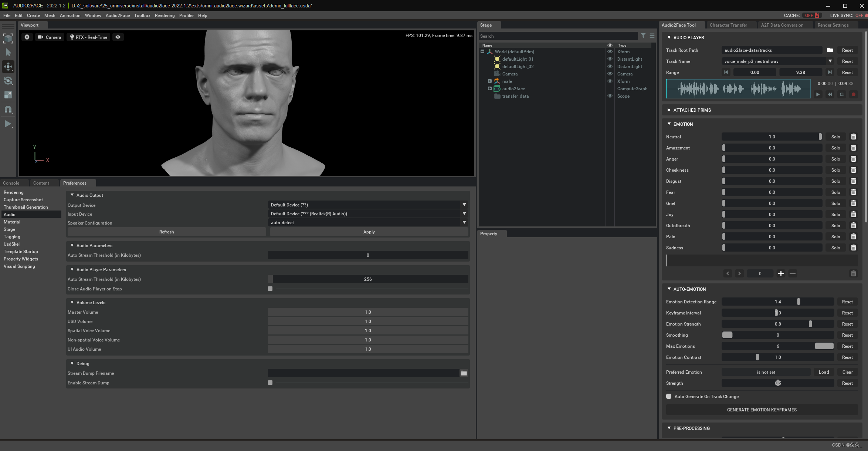
Task: Click GENERATE EMOTION KEYFRAMES button
Action: (x=762, y=410)
